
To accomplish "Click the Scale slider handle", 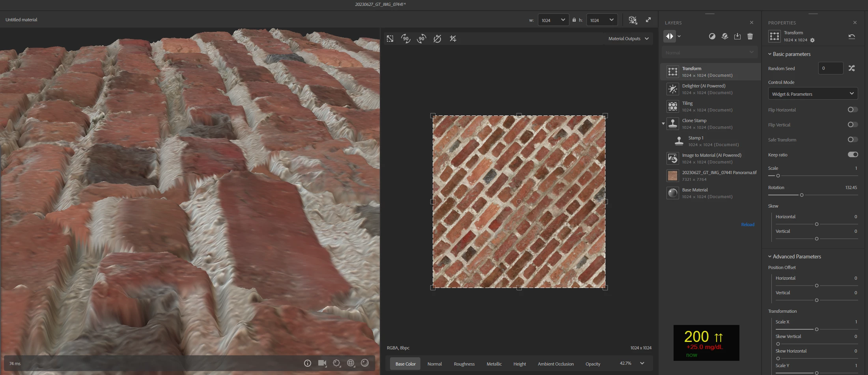I will coord(778,176).
